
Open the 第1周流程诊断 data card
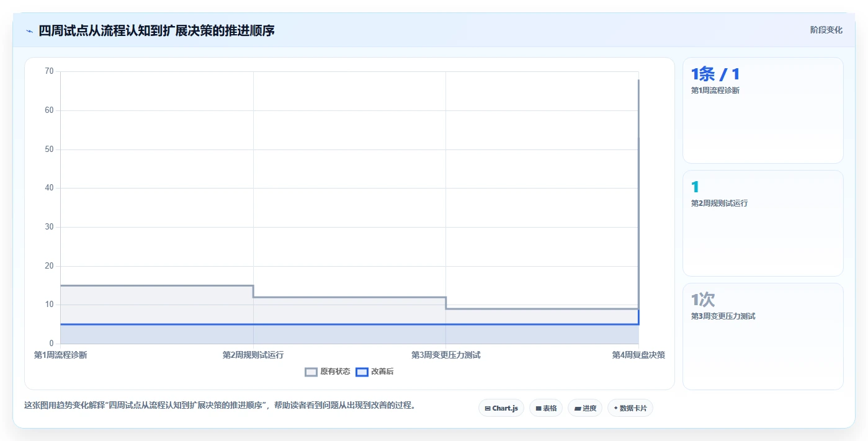(x=763, y=110)
